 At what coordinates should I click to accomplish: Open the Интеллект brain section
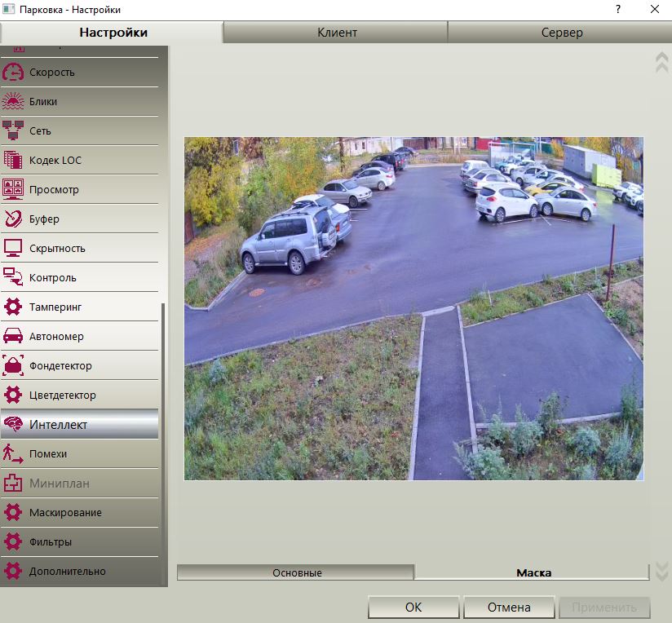coord(79,424)
